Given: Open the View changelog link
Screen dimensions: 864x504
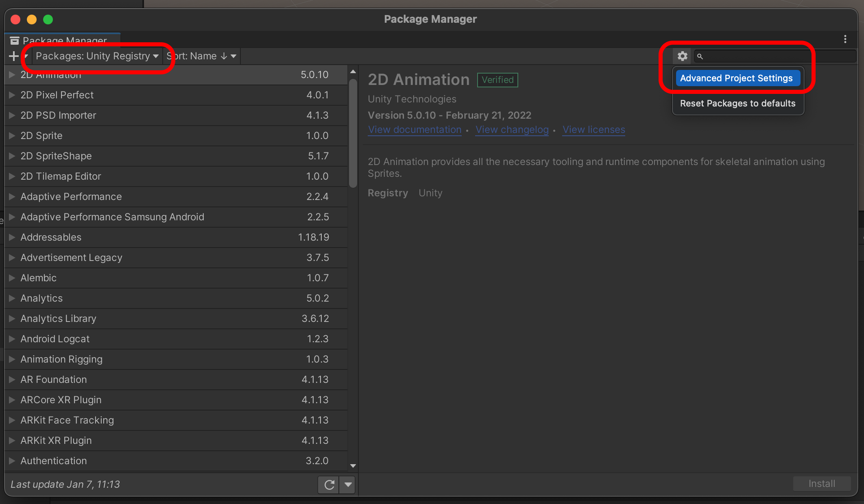Looking at the screenshot, I should pyautogui.click(x=512, y=130).
